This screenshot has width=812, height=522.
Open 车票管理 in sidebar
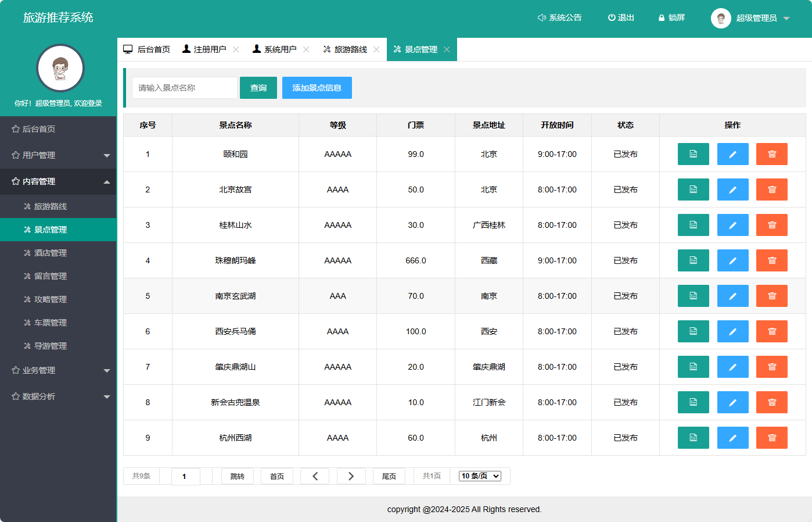(x=58, y=323)
